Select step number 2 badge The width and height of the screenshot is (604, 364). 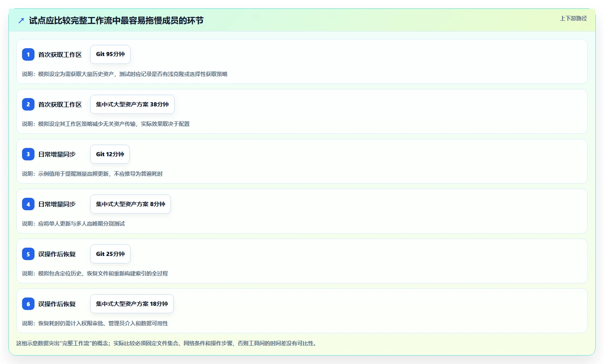pos(28,104)
